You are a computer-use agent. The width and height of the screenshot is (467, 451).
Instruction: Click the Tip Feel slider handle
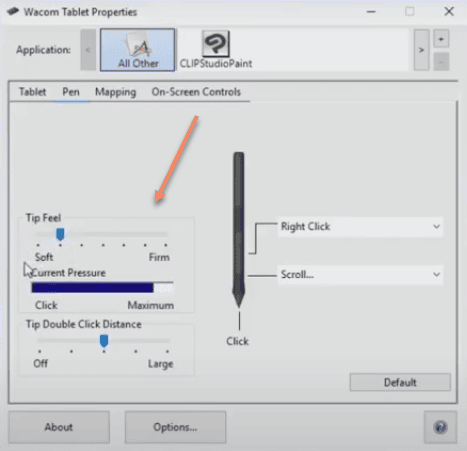point(60,234)
